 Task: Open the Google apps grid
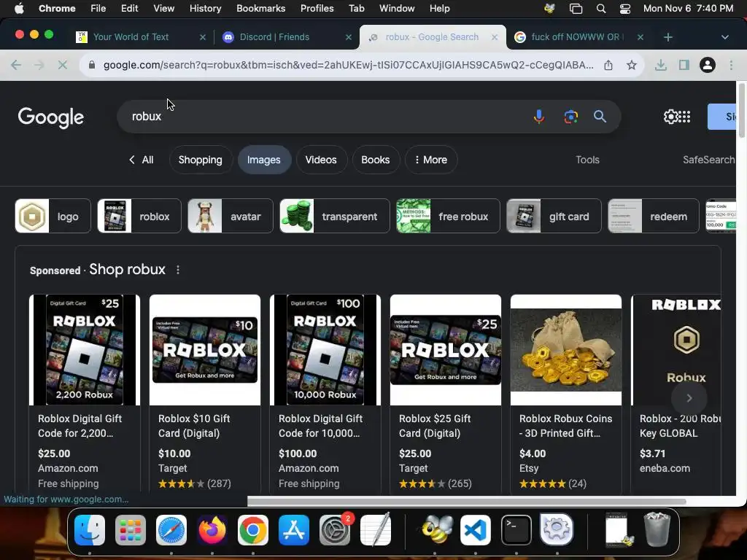[684, 117]
